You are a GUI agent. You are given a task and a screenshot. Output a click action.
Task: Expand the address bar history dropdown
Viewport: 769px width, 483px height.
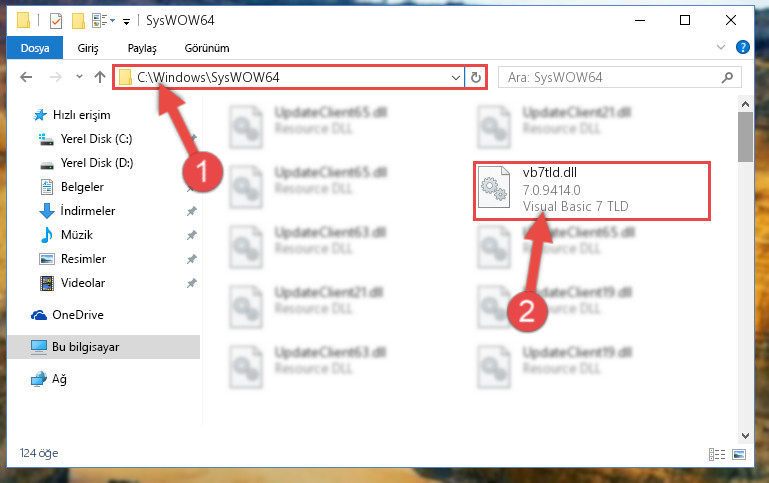(x=456, y=77)
